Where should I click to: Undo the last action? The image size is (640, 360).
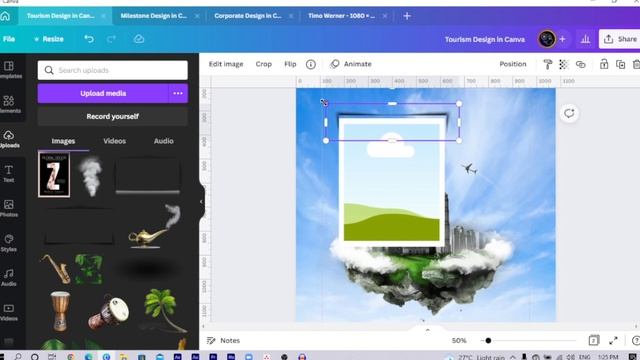89,39
